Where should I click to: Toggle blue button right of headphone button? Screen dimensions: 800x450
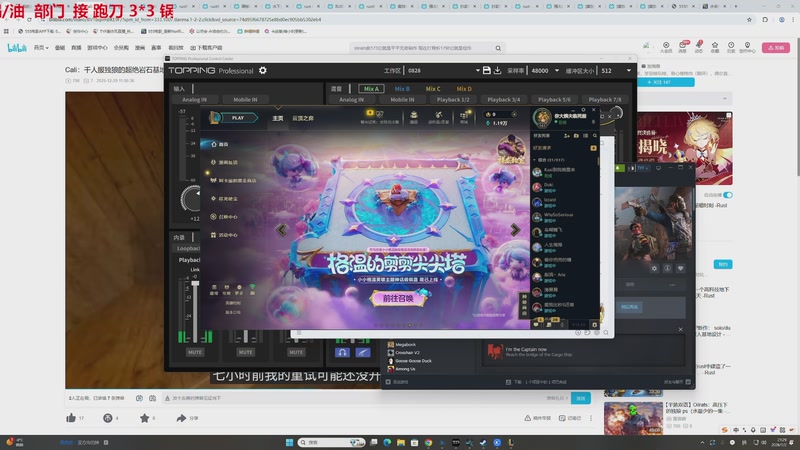point(363,352)
